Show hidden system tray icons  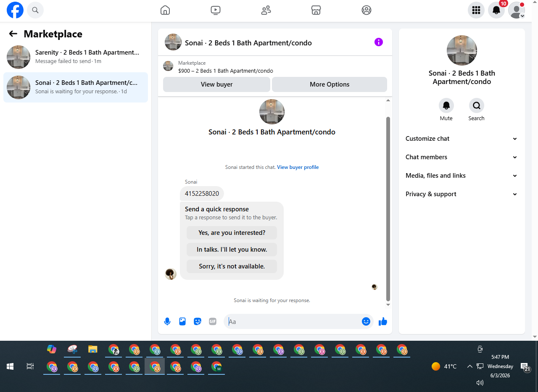470,366
